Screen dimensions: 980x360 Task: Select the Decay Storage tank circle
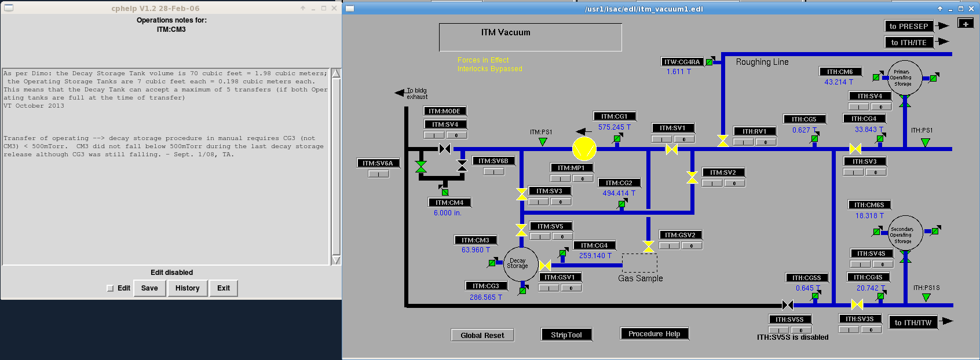coord(520,264)
